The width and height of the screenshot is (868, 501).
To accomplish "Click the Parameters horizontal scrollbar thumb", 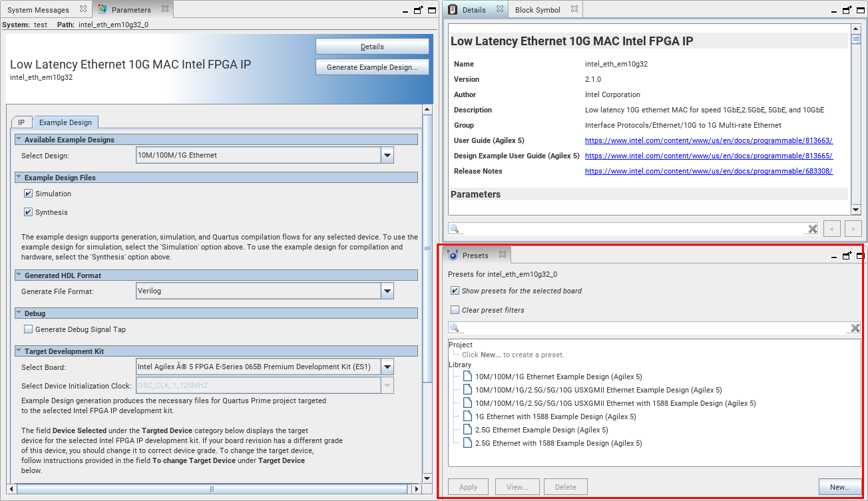I will coord(212,489).
